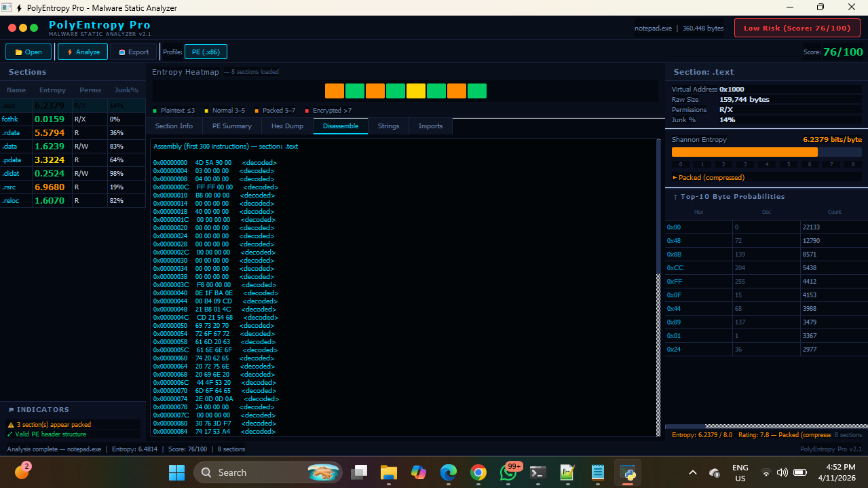
Task: Click the PolyEntropy Pro icon in the taskbar
Action: (x=627, y=472)
